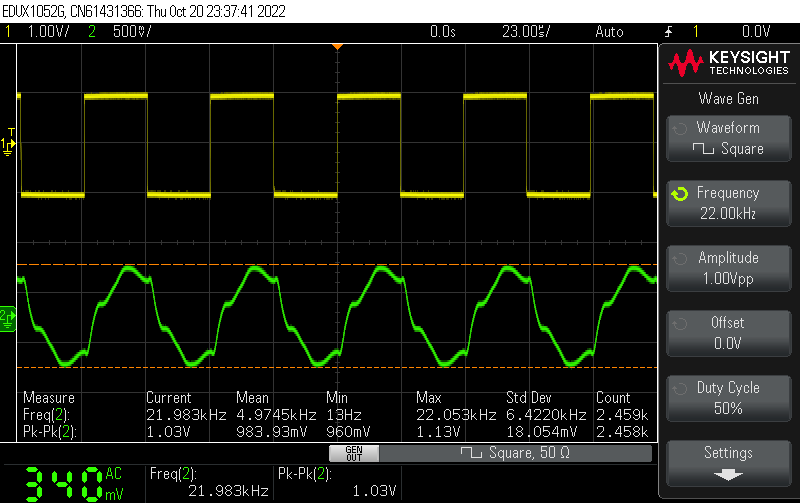Toggle channel 1 via 1.00V/ label
Screen dimensions: 800x503
[45, 32]
